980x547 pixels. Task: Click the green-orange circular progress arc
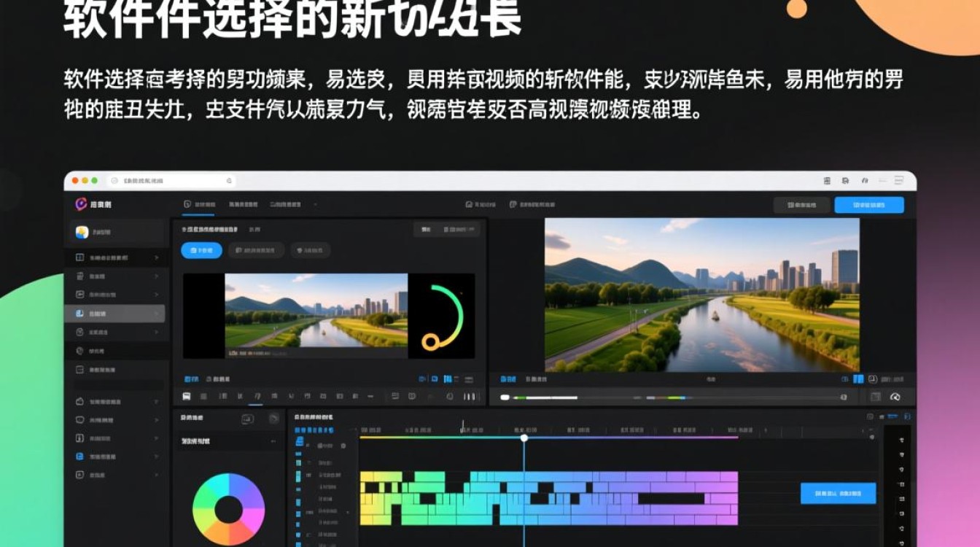tap(443, 317)
